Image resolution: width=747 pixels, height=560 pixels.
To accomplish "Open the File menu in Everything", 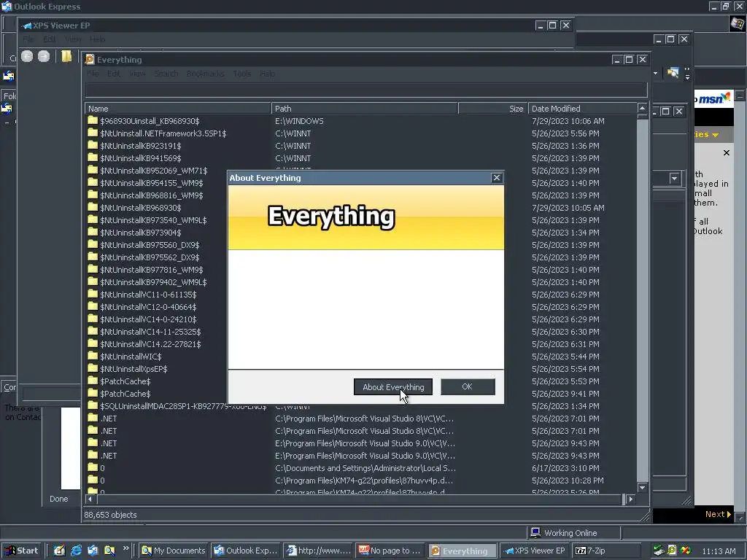I will tap(93, 74).
